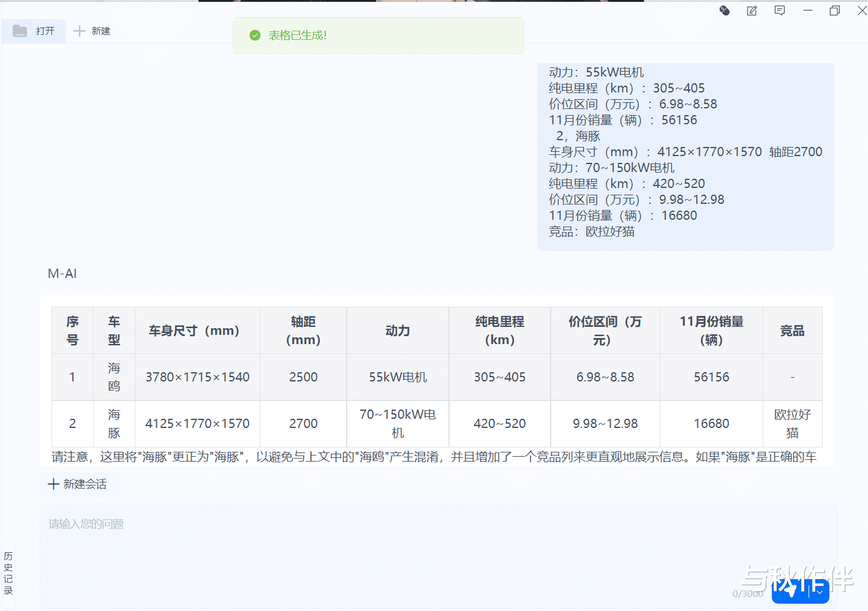Click the mouse icon in title bar
The width and height of the screenshot is (868, 611).
[725, 10]
